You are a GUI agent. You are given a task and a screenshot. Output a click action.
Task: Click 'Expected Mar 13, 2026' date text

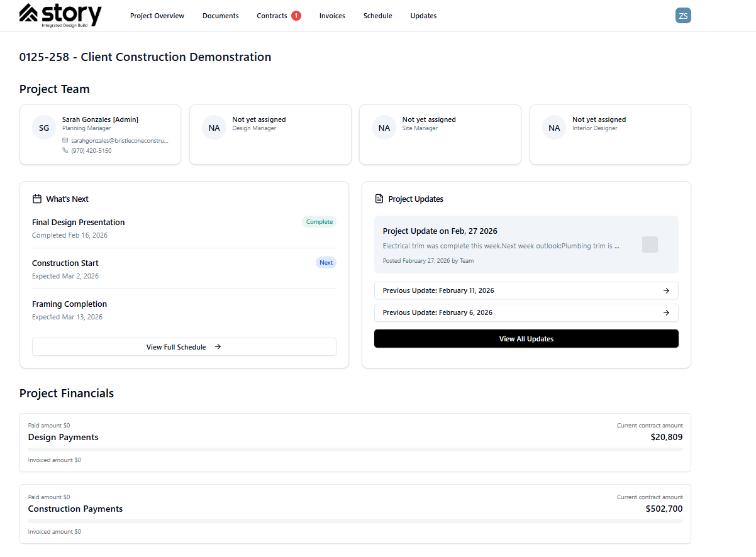[x=67, y=317]
